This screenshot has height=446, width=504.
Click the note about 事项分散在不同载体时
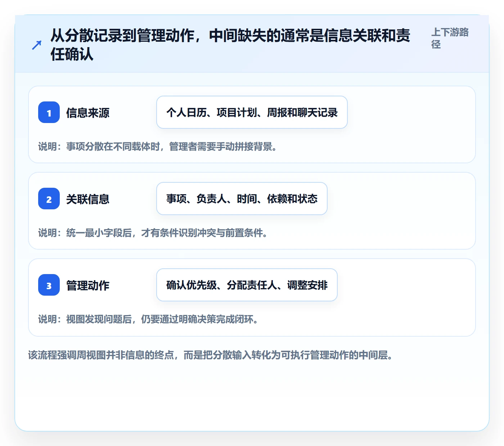158,146
